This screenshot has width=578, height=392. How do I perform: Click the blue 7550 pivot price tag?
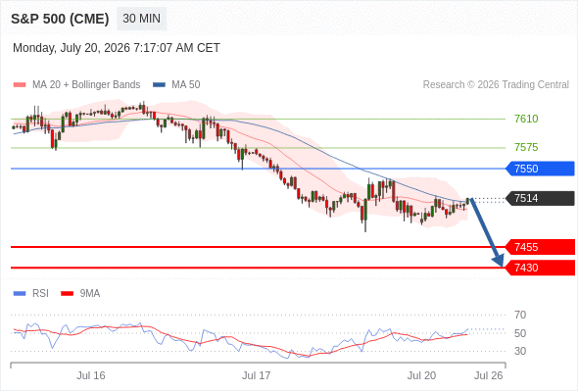click(540, 169)
